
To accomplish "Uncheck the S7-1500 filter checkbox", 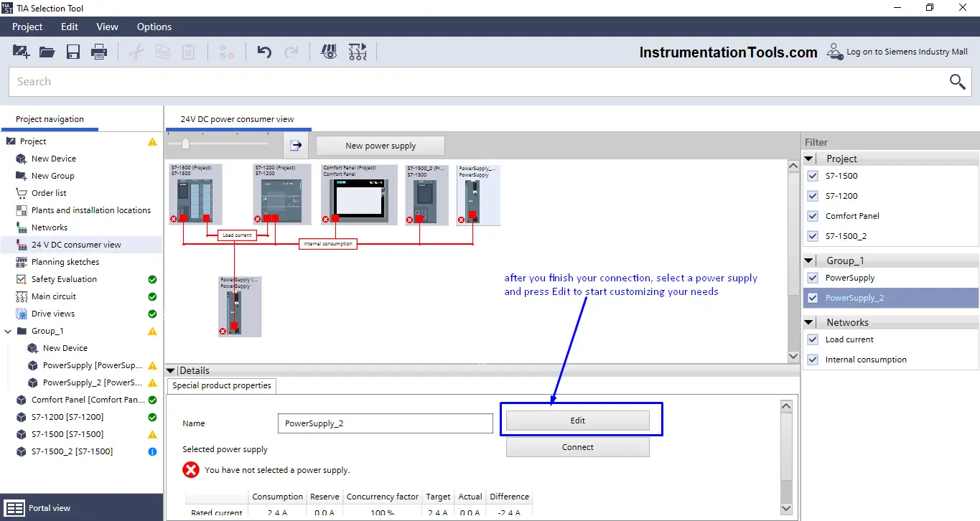I will [x=813, y=176].
